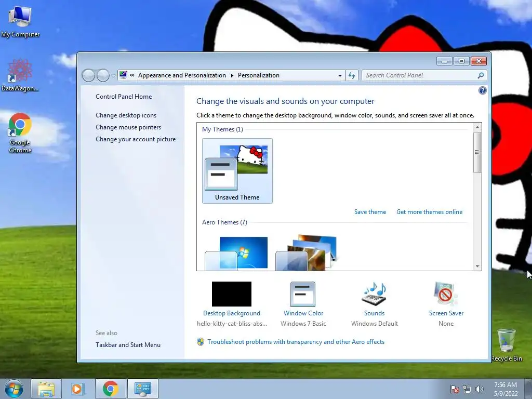Open the Windows Start menu orb
The height and width of the screenshot is (399, 532).
coord(14,389)
